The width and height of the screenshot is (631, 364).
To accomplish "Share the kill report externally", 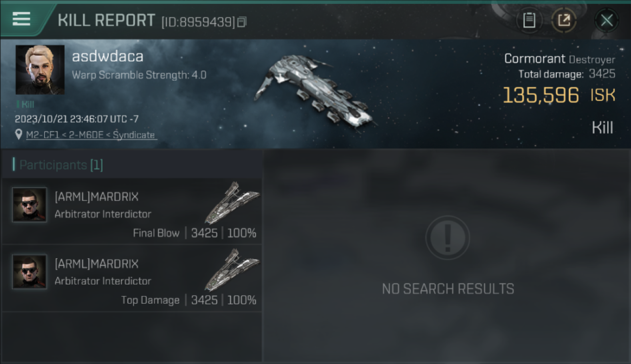I will tap(564, 20).
